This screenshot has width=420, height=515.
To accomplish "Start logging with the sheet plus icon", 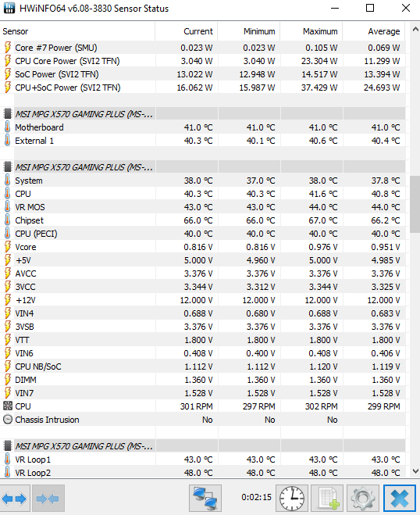I will tap(327, 499).
